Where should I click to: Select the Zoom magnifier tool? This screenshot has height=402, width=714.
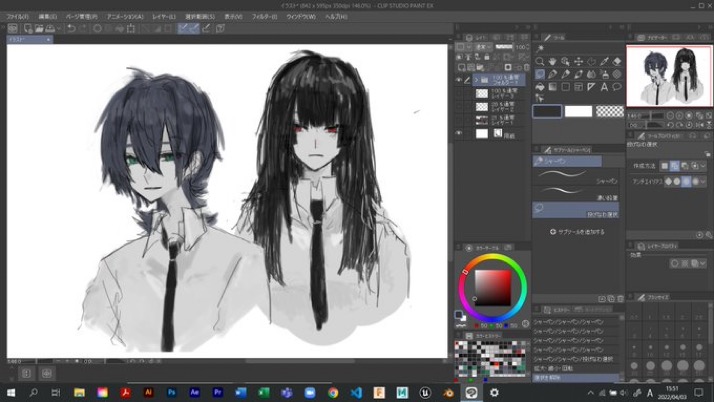point(540,61)
